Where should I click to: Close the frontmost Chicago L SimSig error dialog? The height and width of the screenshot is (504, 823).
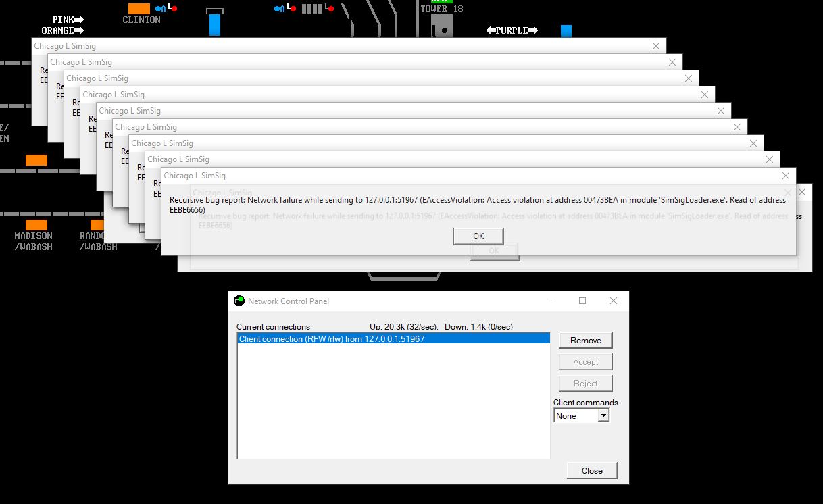786,176
